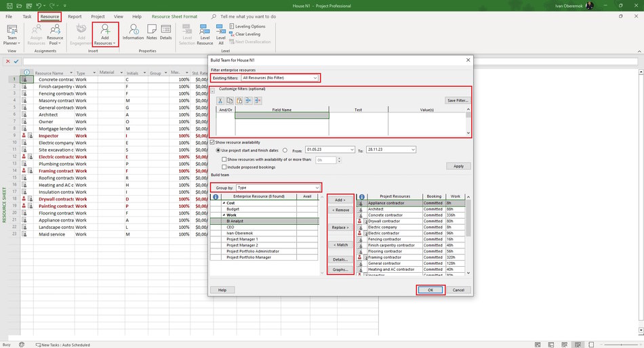The width and height of the screenshot is (644, 348).
Task: Click the Field Name filter cell
Action: pyautogui.click(x=282, y=116)
